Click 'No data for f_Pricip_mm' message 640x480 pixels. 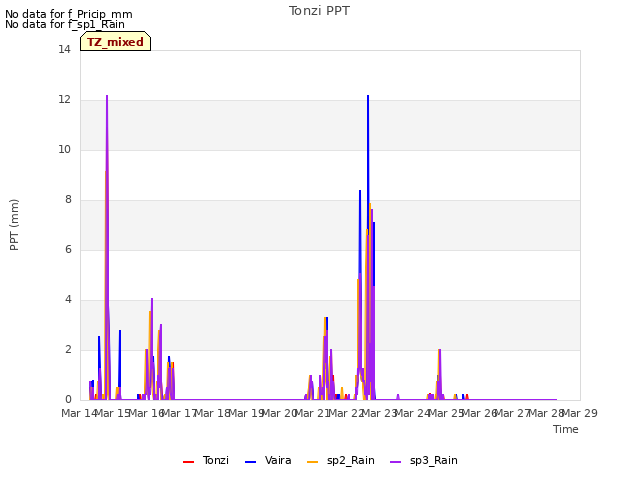[x=69, y=14]
